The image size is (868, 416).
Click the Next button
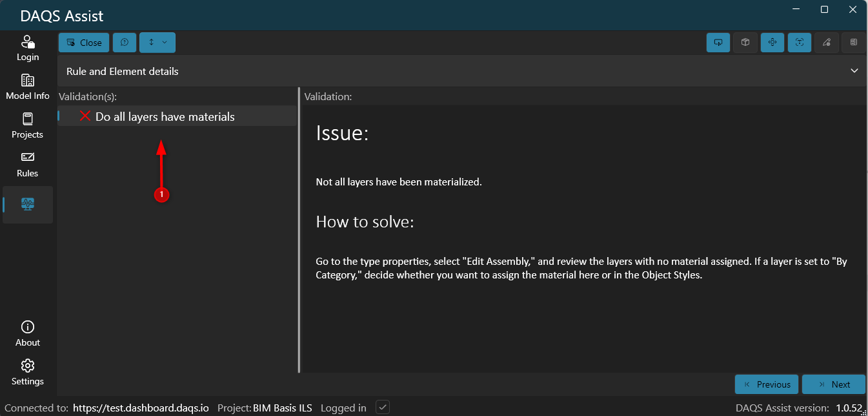pyautogui.click(x=833, y=384)
